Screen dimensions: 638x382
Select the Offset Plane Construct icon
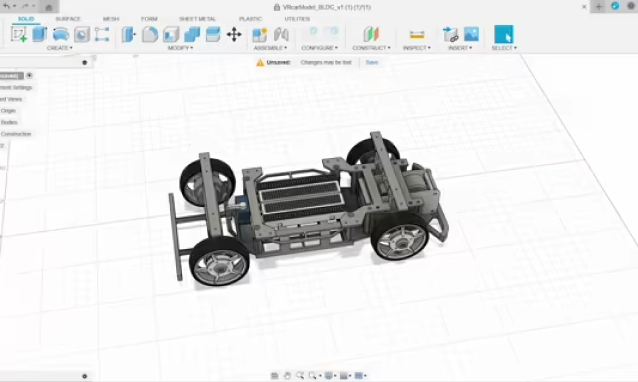coord(371,34)
